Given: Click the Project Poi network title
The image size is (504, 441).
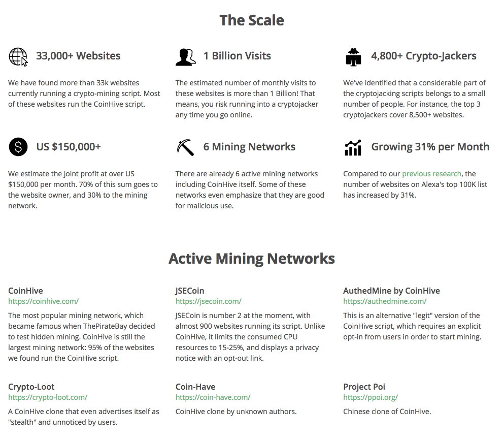Looking at the screenshot, I should (364, 387).
